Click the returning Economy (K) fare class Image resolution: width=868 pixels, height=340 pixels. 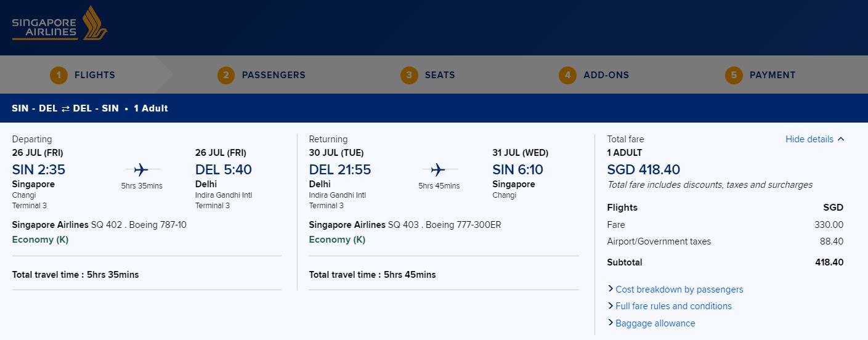[x=337, y=240]
